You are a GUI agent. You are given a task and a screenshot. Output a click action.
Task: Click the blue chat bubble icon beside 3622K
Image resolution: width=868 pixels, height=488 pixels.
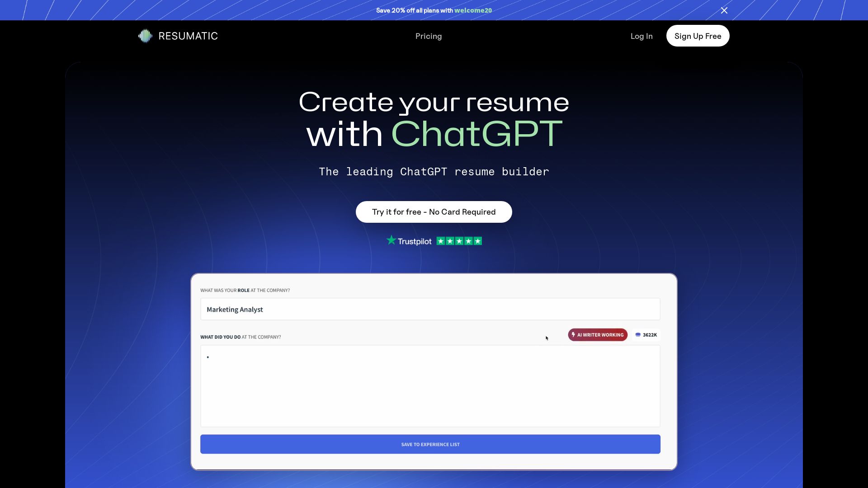637,335
